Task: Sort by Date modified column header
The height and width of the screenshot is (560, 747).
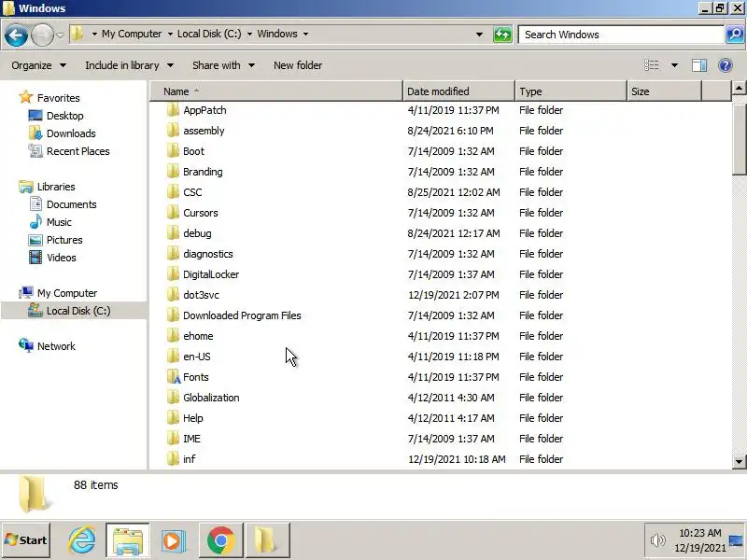Action: pos(458,91)
